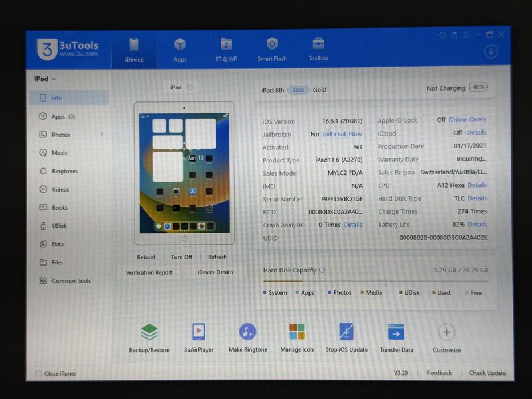The image size is (532, 399).
Task: Open the Videos sidebar icon
Action: (43, 189)
